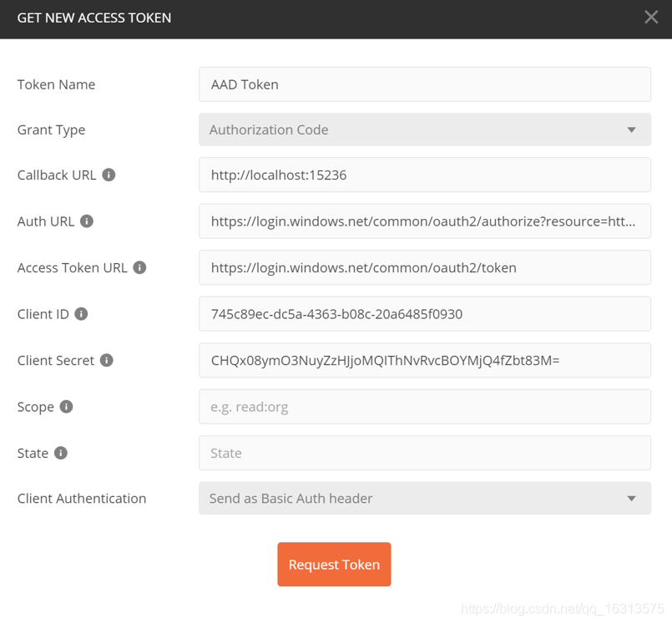Click info icon beside Client ID label
672x624 pixels.
coord(81,314)
